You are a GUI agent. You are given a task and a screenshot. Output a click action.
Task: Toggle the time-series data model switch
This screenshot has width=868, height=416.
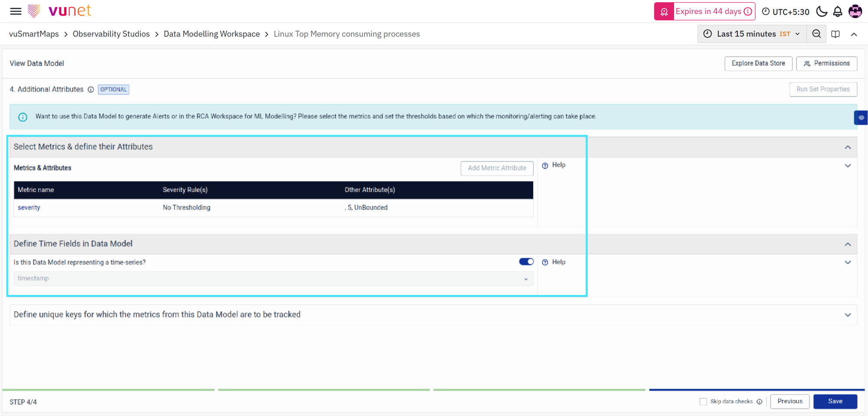(x=526, y=262)
